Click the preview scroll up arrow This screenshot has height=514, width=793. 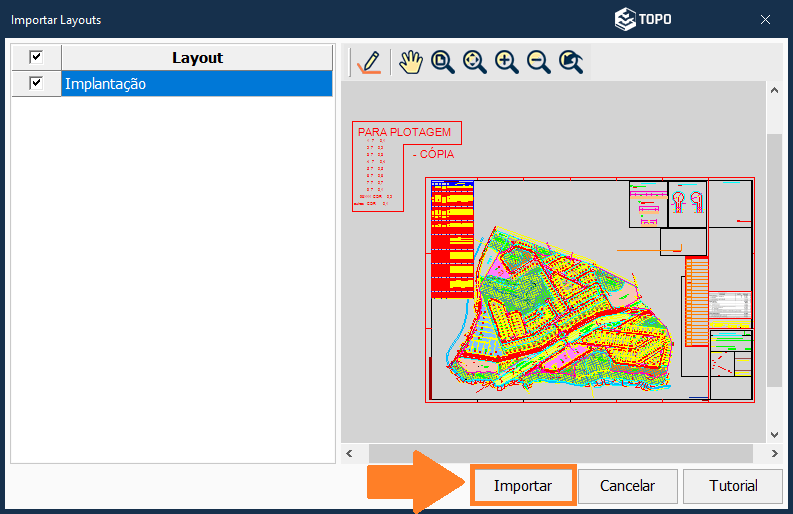[x=773, y=90]
